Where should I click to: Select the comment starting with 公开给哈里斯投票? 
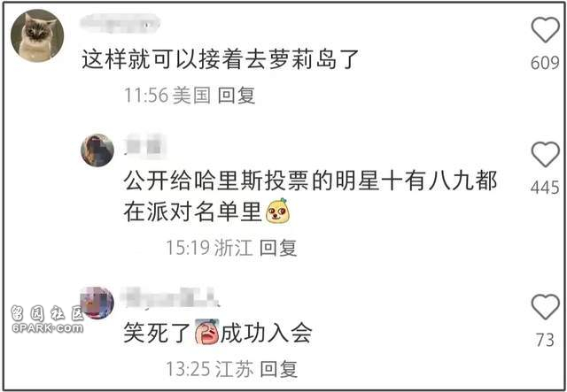pos(310,196)
